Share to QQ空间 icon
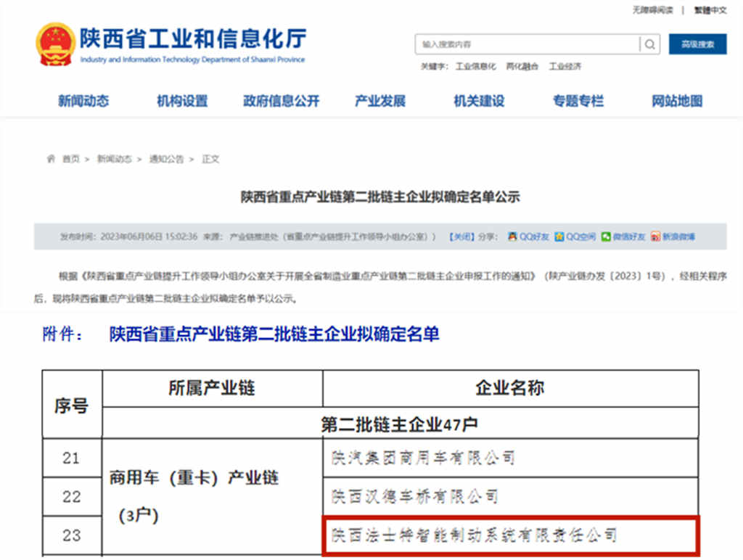The width and height of the screenshot is (743, 560). click(559, 237)
